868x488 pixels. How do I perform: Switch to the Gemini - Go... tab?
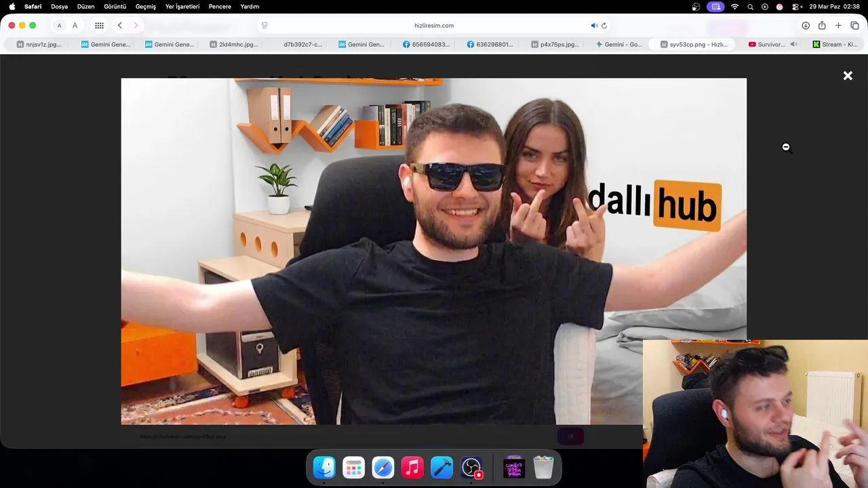click(x=619, y=45)
